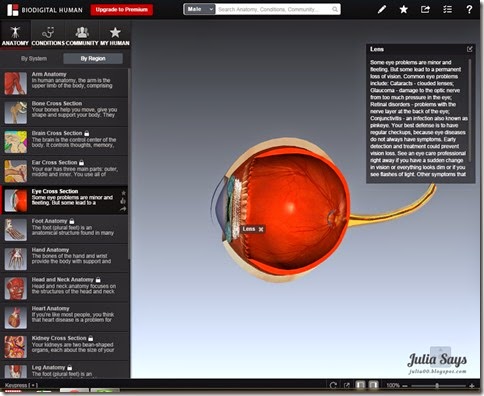Click the Eye Cross Section thumbnail

(x=16, y=200)
